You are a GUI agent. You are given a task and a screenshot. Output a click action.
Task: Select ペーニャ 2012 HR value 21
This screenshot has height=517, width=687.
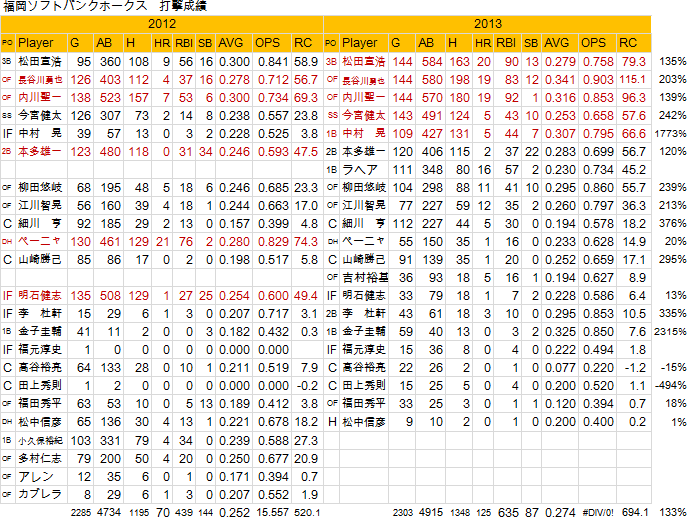163,241
